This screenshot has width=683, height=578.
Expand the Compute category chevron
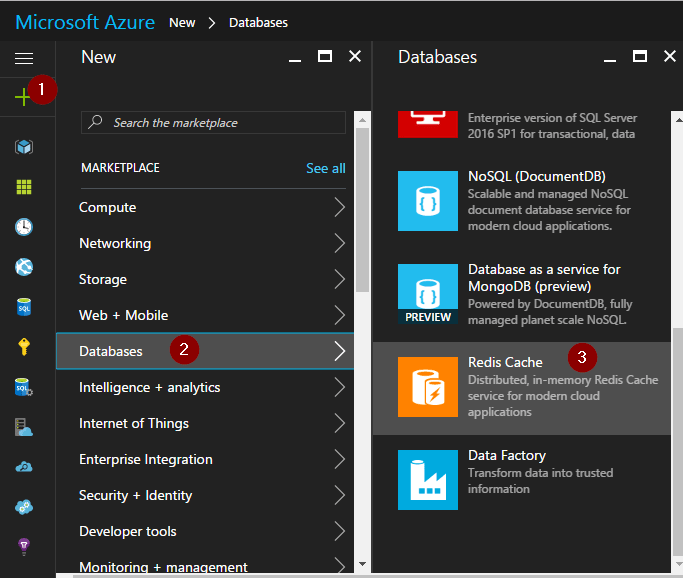[339, 208]
